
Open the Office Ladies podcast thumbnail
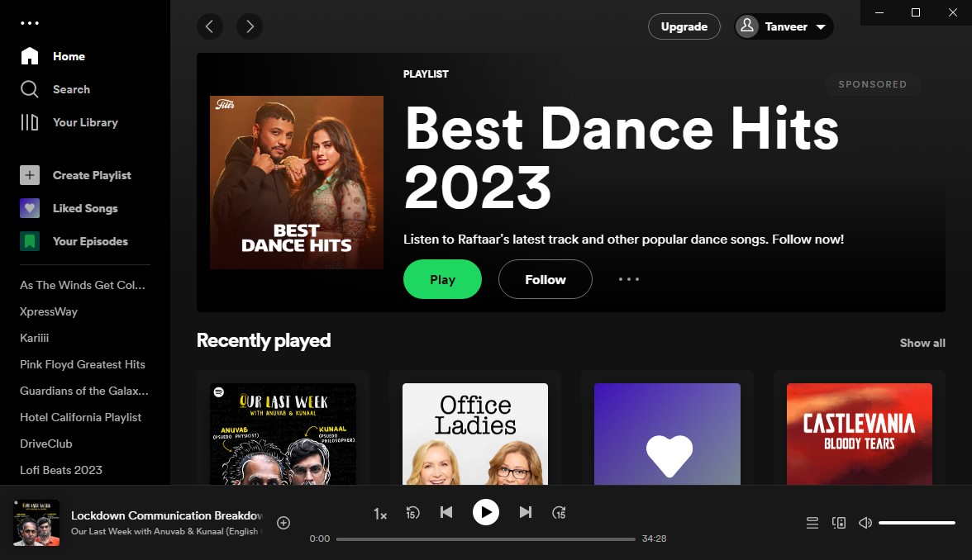tap(474, 434)
